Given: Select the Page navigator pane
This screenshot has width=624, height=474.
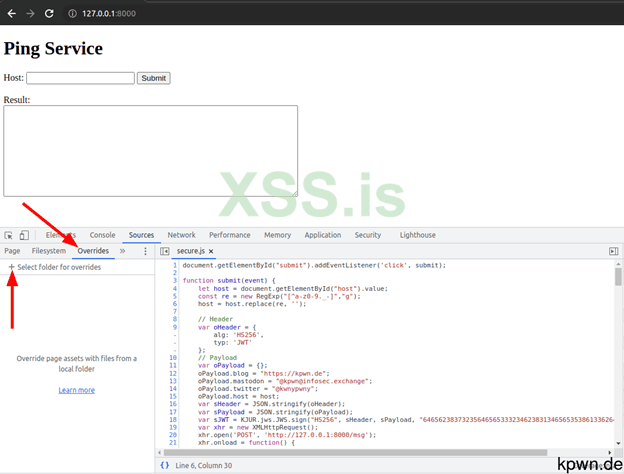Looking at the screenshot, I should 12,251.
